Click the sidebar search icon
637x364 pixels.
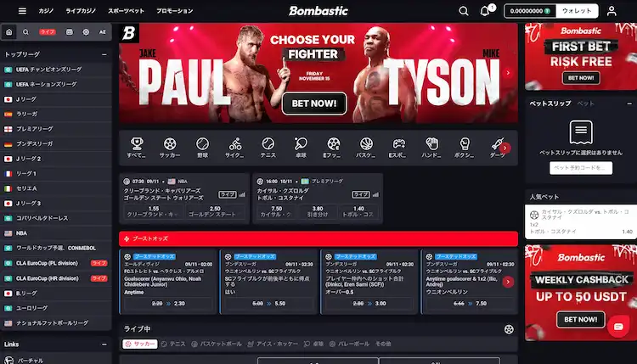tap(25, 32)
